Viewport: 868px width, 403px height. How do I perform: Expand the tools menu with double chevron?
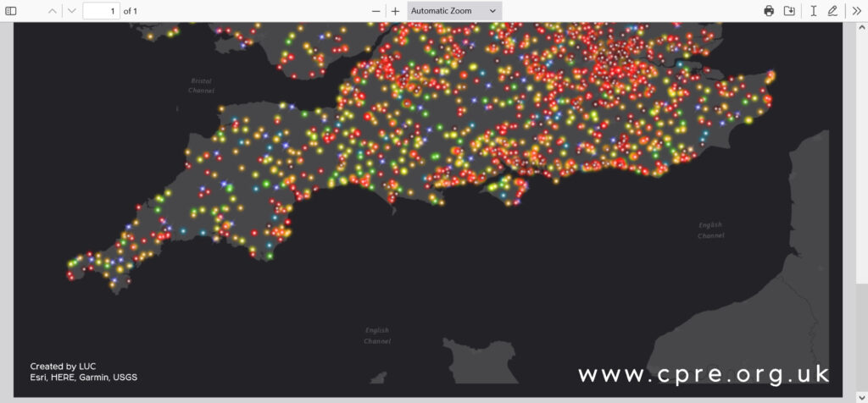pyautogui.click(x=856, y=11)
